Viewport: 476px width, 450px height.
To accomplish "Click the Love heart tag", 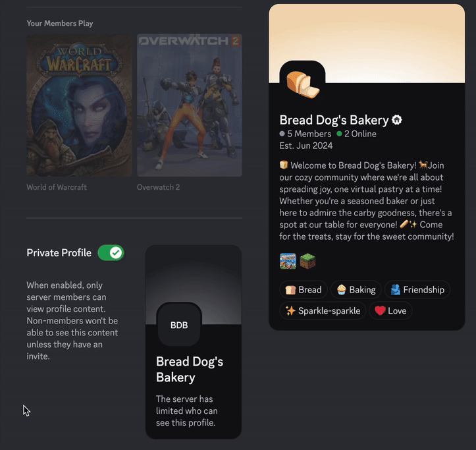I will pyautogui.click(x=390, y=310).
